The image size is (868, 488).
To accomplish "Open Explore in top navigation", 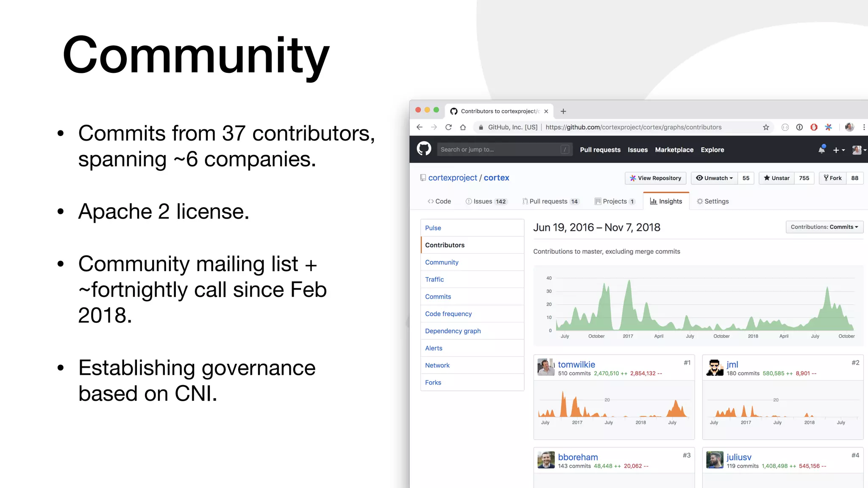I will click(712, 150).
